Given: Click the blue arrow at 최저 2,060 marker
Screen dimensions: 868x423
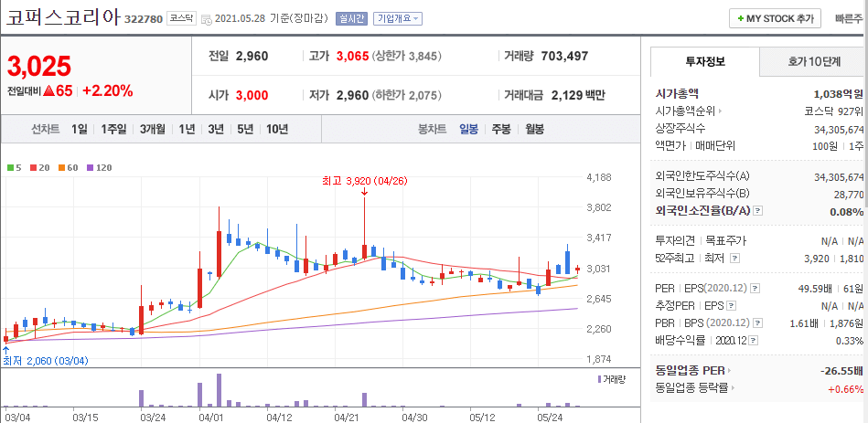Looking at the screenshot, I should [5, 349].
